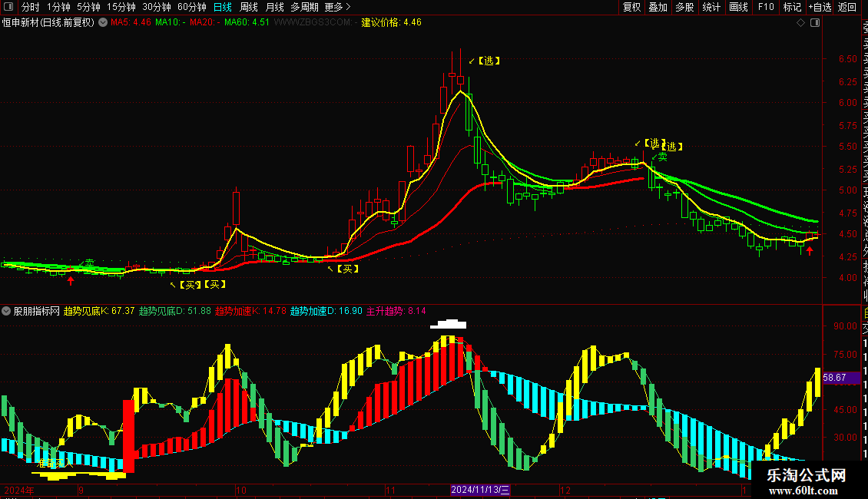Open the 复权 adjustment menu
The height and width of the screenshot is (499, 868).
click(631, 7)
